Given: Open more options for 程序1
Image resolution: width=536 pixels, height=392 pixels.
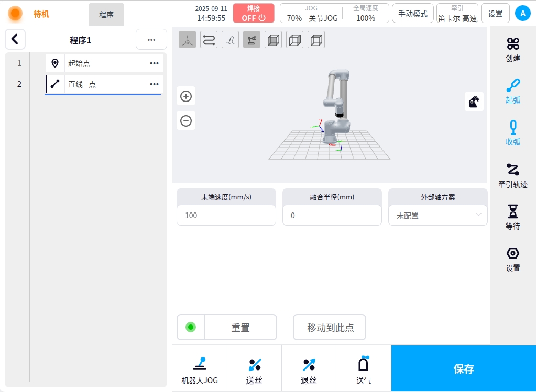Looking at the screenshot, I should [x=151, y=40].
